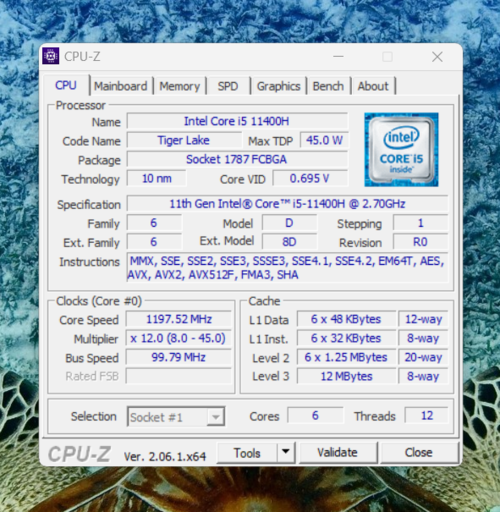Click the CPU-Z title bar text
This screenshot has width=500, height=512.
click(x=82, y=57)
